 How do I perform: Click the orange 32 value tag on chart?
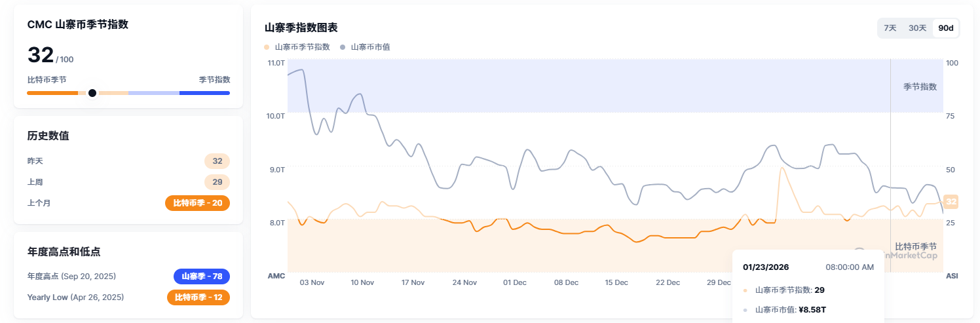pyautogui.click(x=951, y=202)
